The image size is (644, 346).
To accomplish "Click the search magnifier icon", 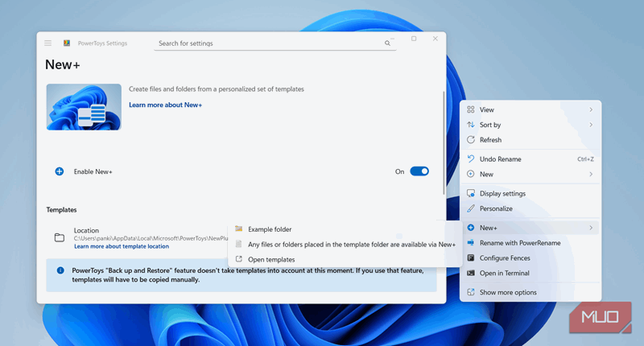I will [x=387, y=43].
